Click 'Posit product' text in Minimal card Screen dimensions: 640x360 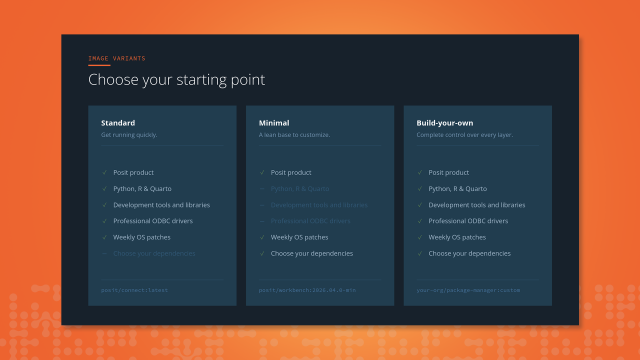291,172
